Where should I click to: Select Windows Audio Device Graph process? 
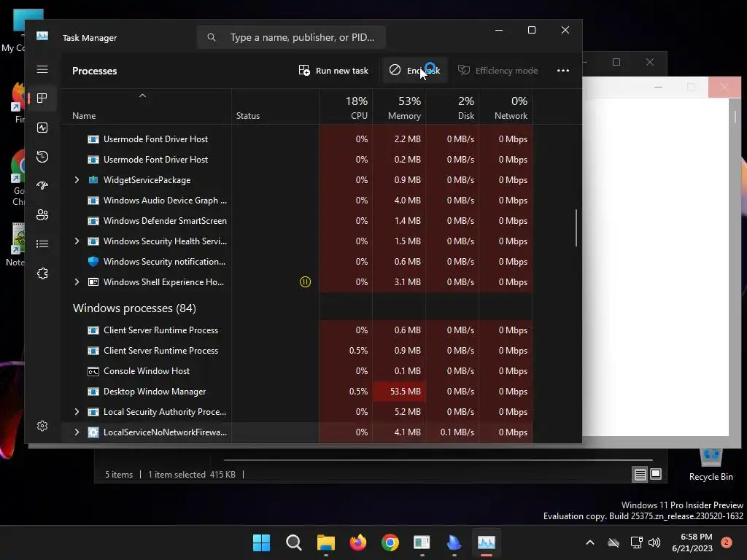pyautogui.click(x=296, y=201)
